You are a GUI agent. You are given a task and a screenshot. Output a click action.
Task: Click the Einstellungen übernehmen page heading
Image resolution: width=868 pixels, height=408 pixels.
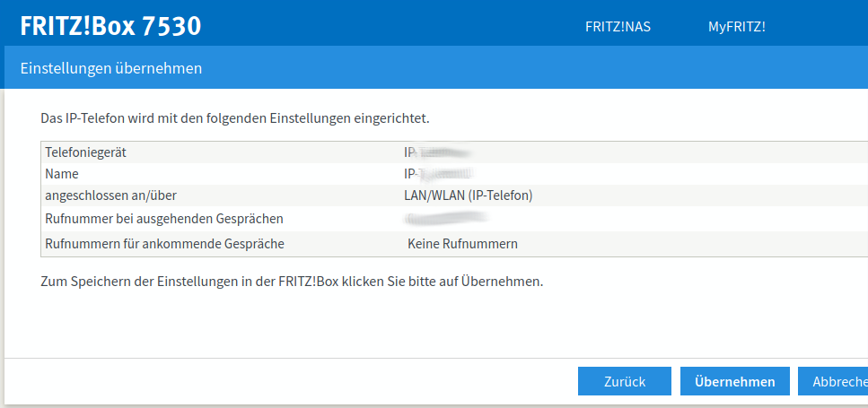(110, 68)
